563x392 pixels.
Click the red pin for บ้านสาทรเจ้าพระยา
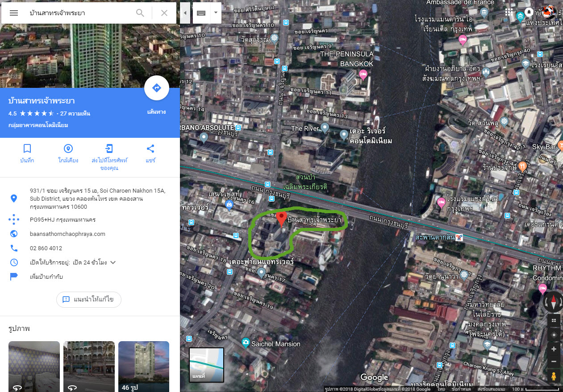point(281,219)
